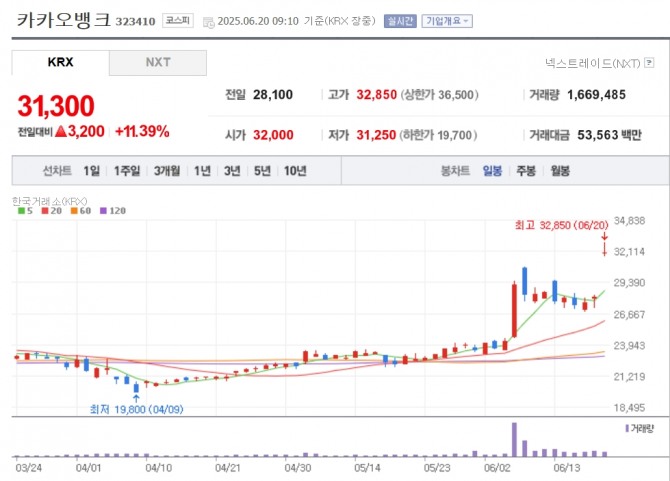Show the 1일 line chart
This screenshot has width=670, height=481.
91,171
